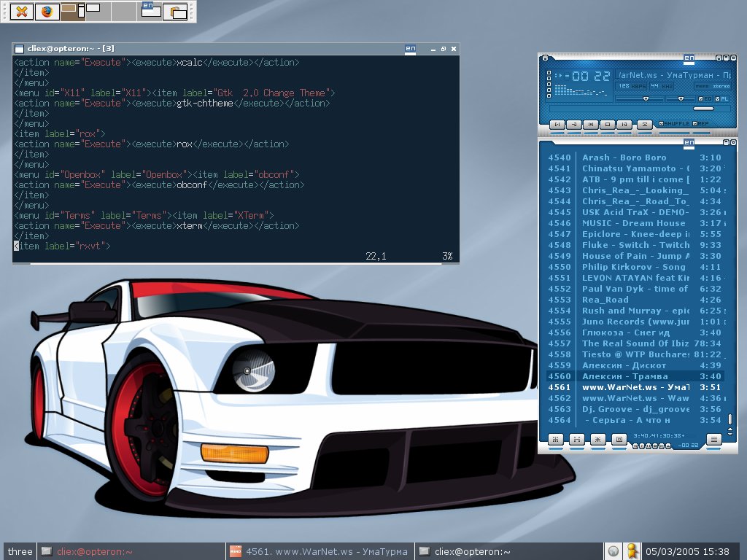
Task: Click the 'en' keyboard layout indicator in terminal title bar
Action: [x=410, y=49]
